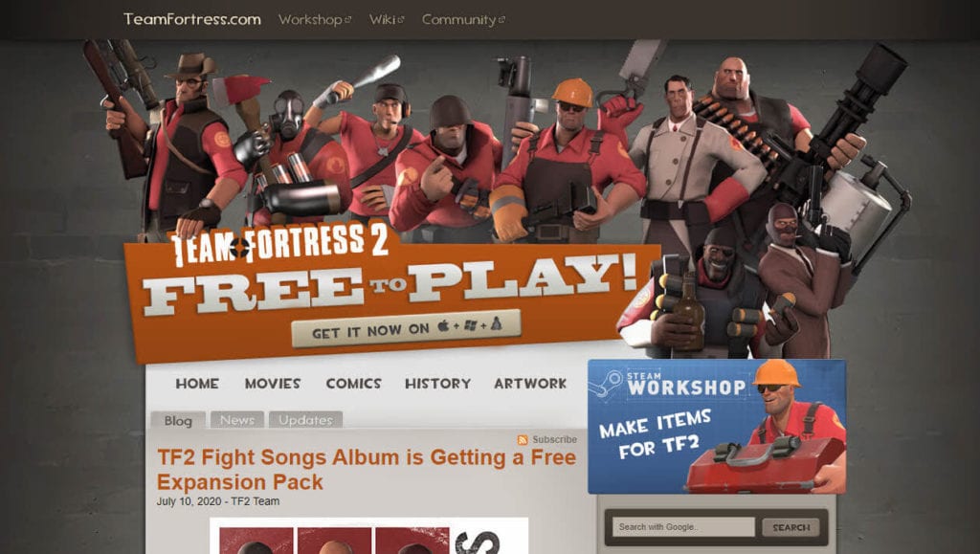Click the external link icon beside Community
This screenshot has width=980, height=554.
(501, 20)
